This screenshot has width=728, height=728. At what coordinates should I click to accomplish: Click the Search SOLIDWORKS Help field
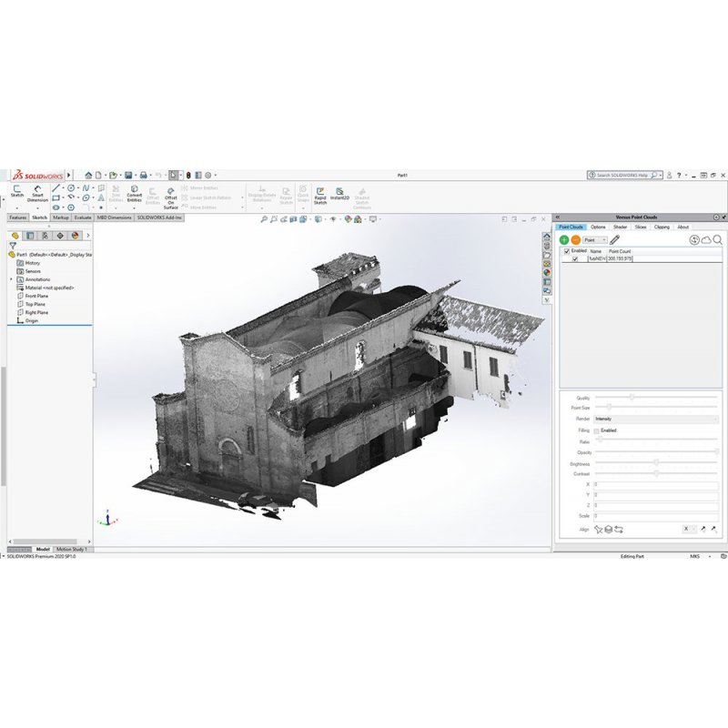[x=623, y=175]
